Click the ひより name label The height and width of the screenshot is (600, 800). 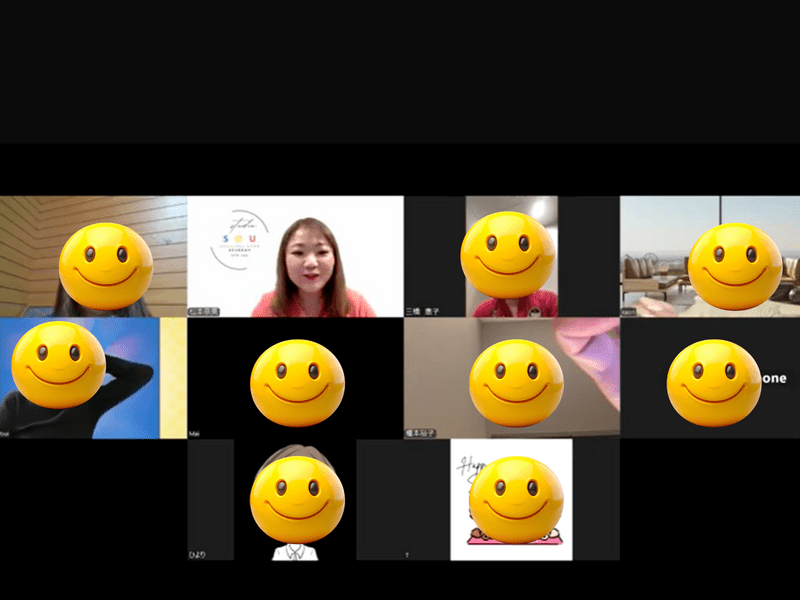(197, 554)
